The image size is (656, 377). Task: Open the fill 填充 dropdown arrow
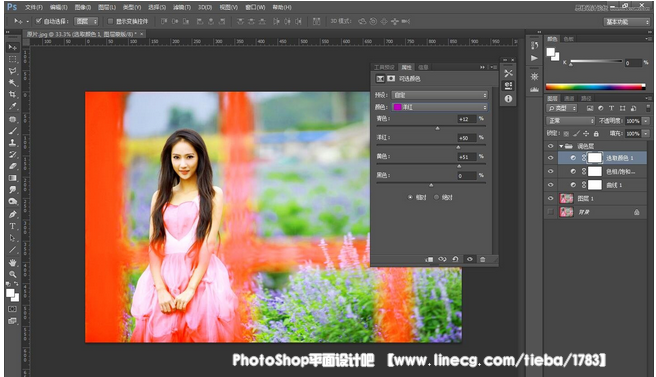(646, 133)
